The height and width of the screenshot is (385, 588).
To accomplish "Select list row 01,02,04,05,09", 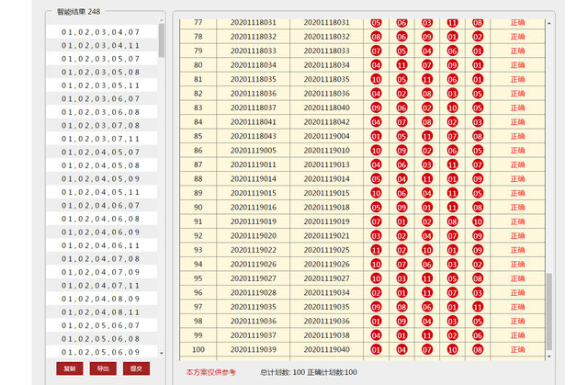I will coord(102,178).
